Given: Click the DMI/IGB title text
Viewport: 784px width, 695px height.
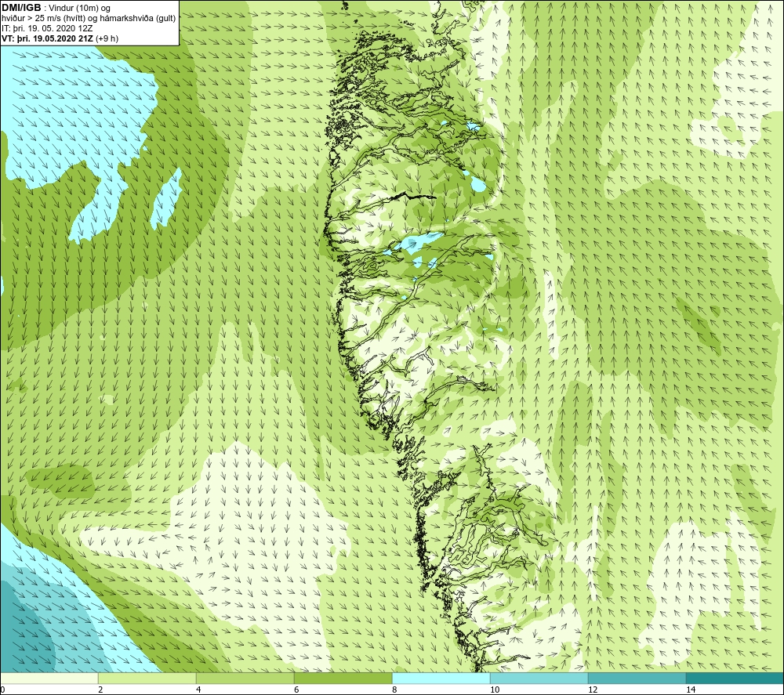Looking at the screenshot, I should [21, 8].
